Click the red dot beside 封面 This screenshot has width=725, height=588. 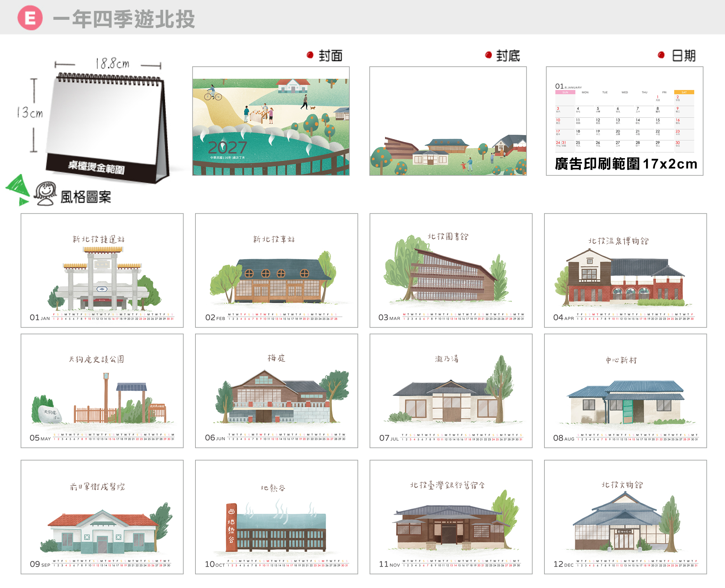point(310,55)
